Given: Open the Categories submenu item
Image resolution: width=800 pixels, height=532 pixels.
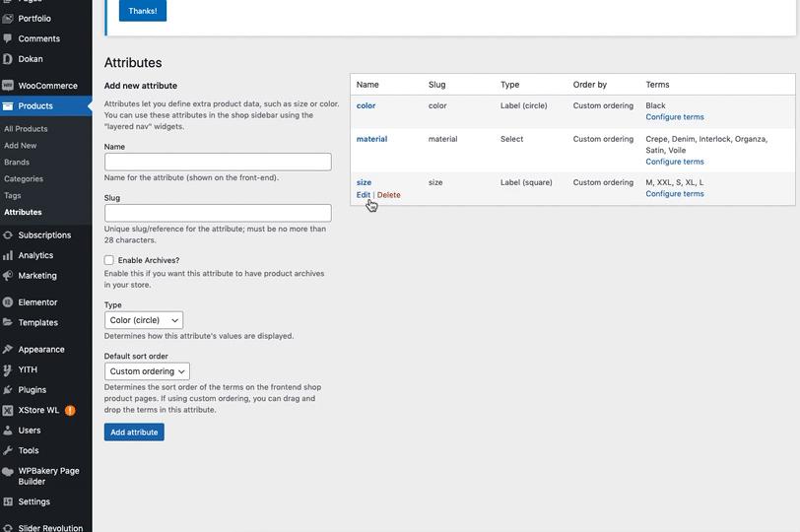Looking at the screenshot, I should click(x=24, y=179).
